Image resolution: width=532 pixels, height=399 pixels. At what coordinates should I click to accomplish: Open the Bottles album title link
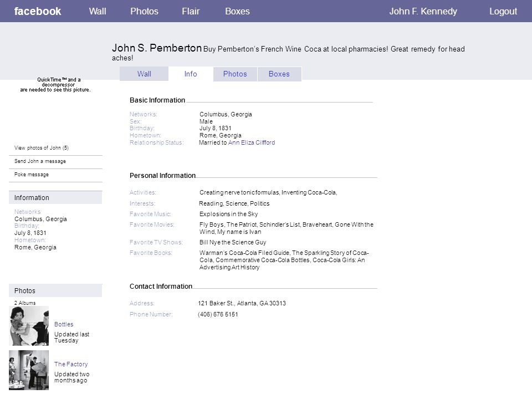[64, 324]
